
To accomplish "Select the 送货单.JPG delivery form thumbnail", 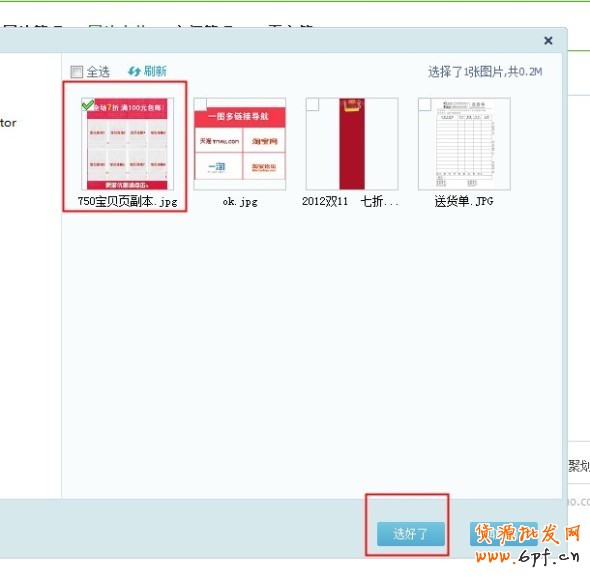I will point(464,144).
